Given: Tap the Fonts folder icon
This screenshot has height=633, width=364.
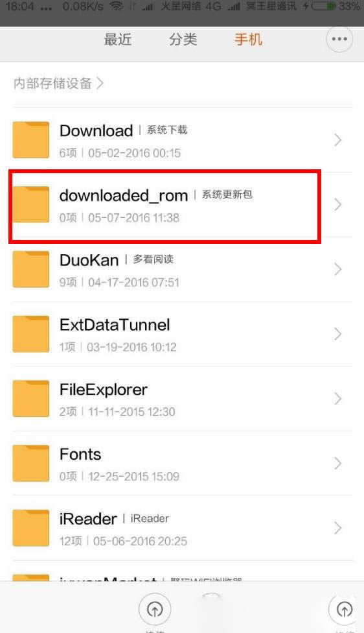Looking at the screenshot, I should (31, 462).
